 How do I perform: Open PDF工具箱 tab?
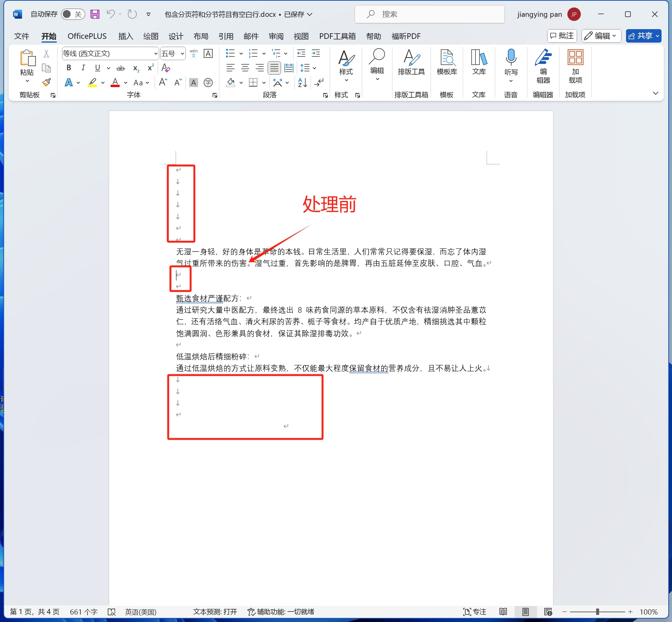coord(337,36)
